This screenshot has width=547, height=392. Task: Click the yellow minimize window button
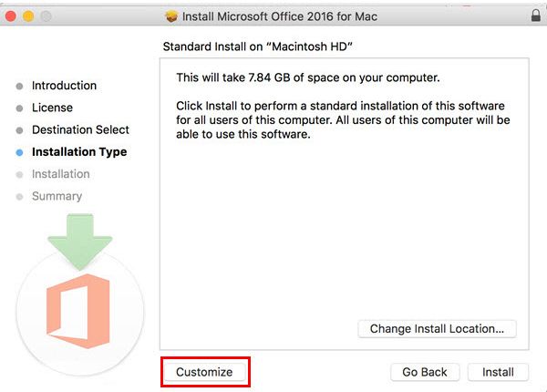click(x=28, y=16)
